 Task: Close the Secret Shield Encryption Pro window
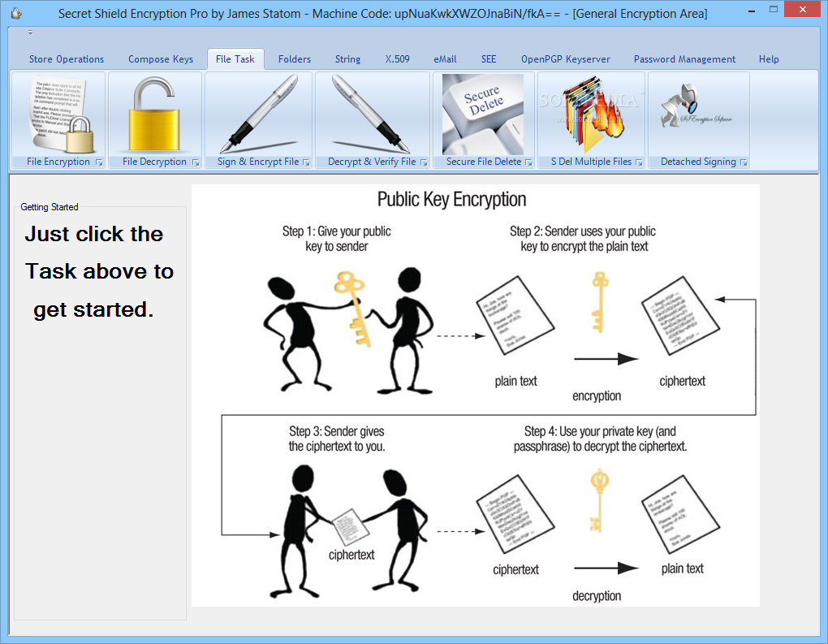tap(803, 10)
